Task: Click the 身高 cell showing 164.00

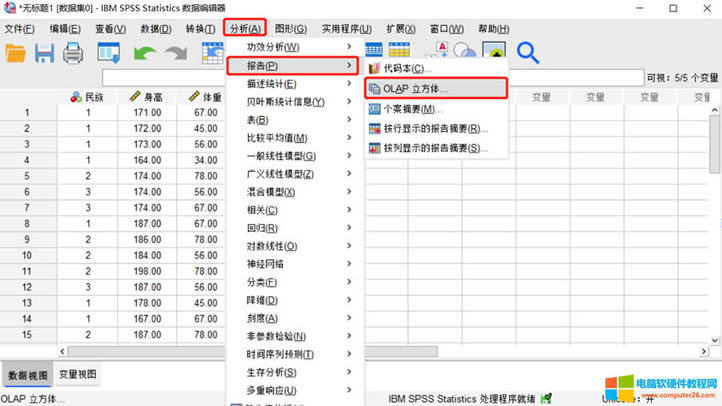Action: pyautogui.click(x=147, y=160)
